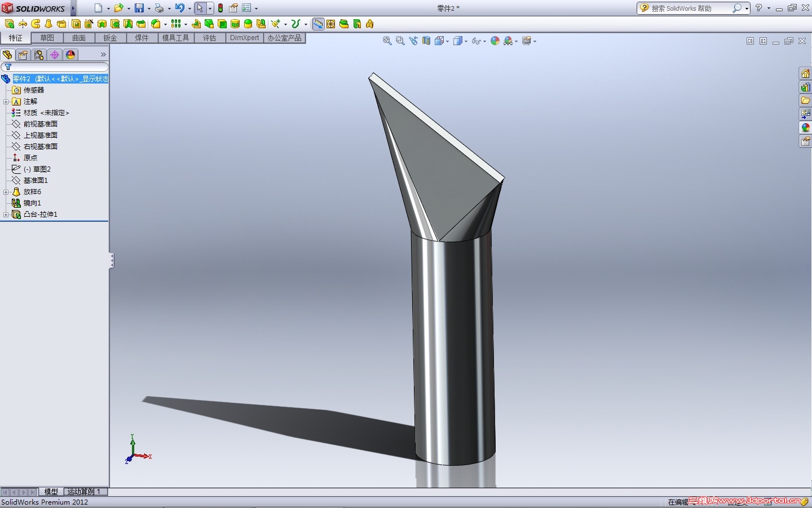Image resolution: width=812 pixels, height=508 pixels.
Task: Open View Palette icon in task pane
Action: pyautogui.click(x=805, y=114)
